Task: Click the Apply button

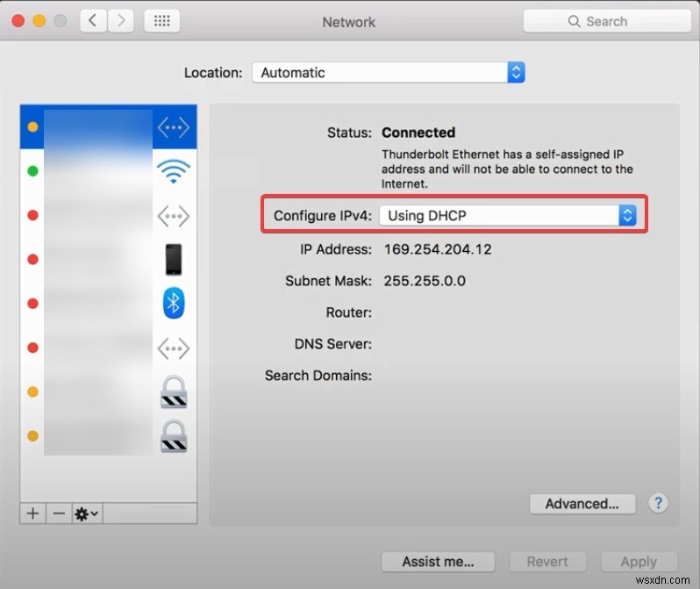Action: tap(639, 561)
